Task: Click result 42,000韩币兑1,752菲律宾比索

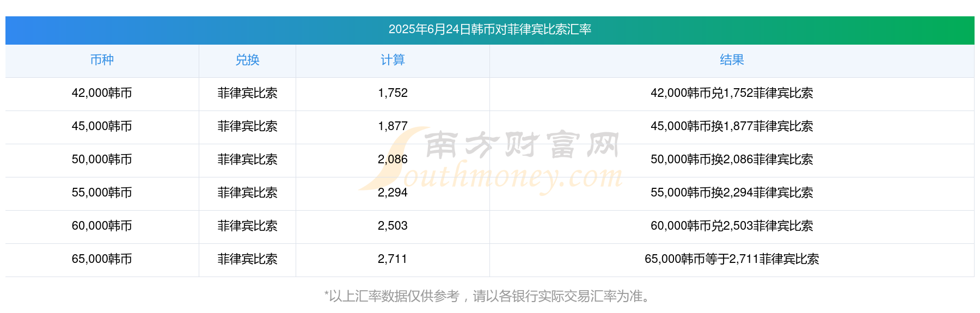Action: (732, 93)
